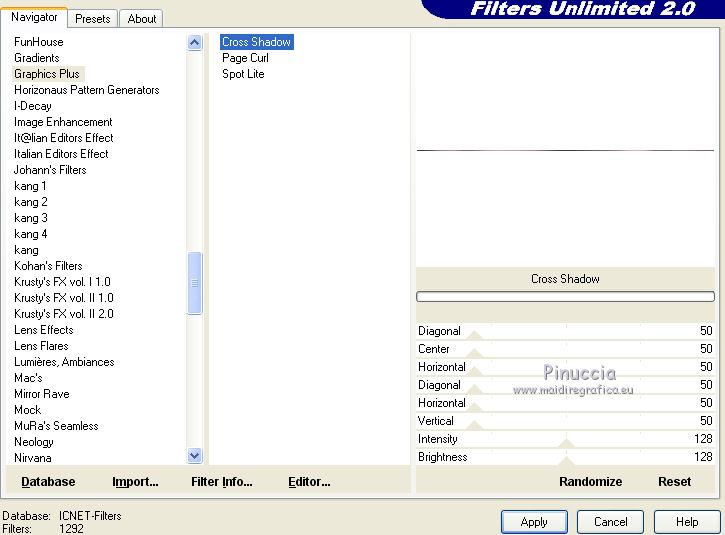
Task: Select the I-Decay category
Action: [x=33, y=106]
